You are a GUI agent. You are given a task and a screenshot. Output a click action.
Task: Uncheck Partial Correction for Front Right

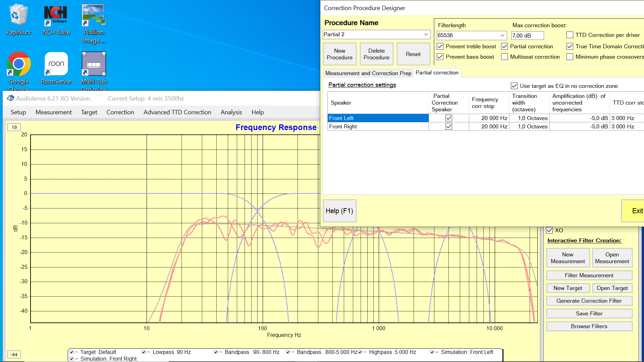[448, 126]
